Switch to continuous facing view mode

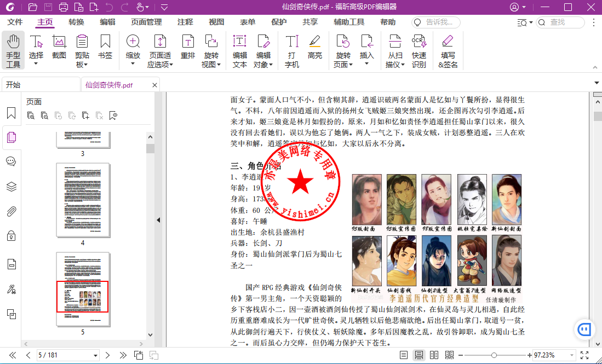click(449, 355)
